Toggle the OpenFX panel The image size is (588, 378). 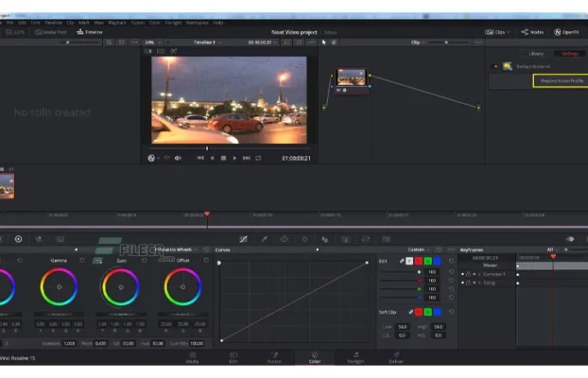(566, 32)
